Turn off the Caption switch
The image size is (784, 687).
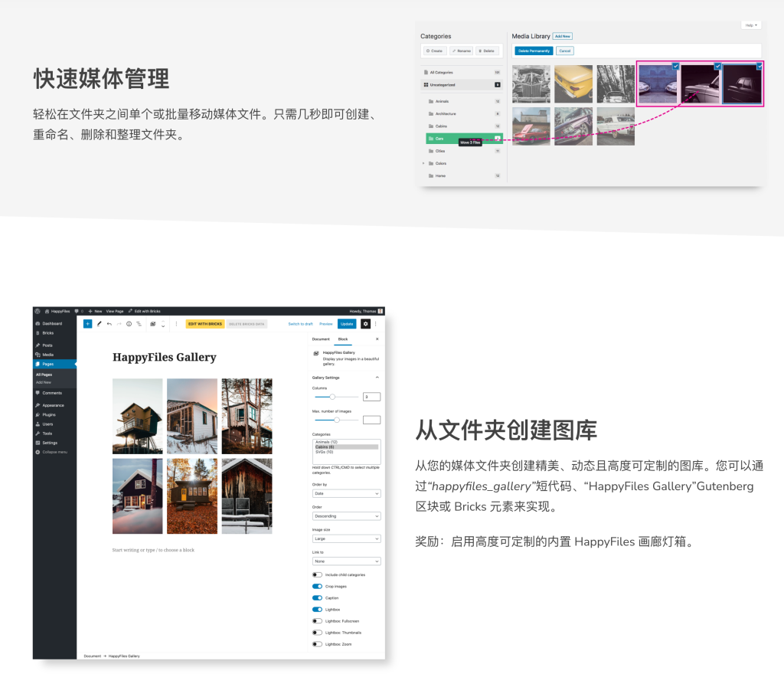pyautogui.click(x=317, y=598)
